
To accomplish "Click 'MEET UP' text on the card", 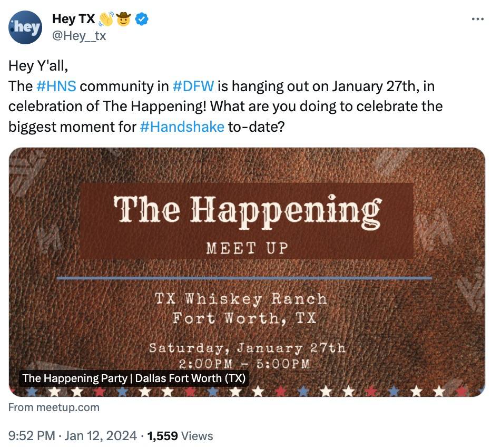I will (247, 247).
